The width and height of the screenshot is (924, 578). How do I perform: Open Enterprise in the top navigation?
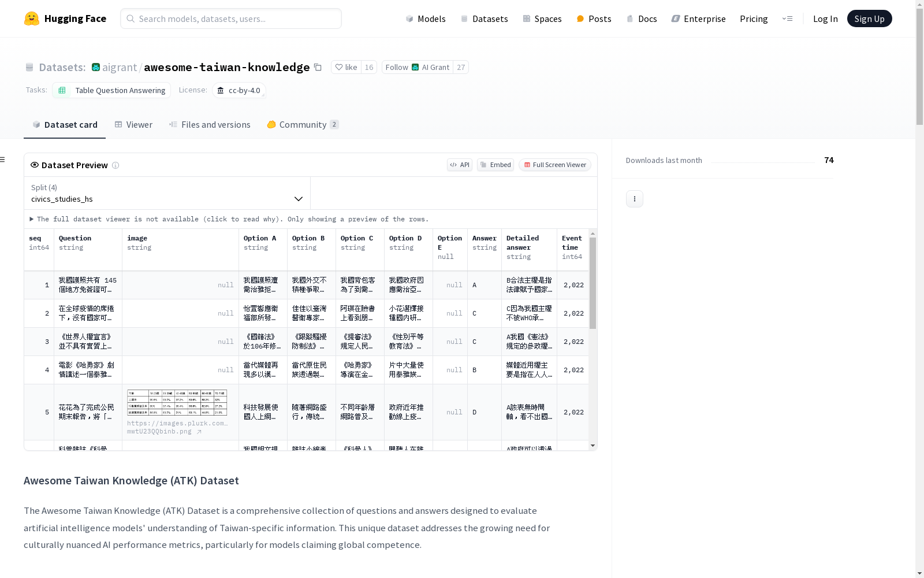(699, 18)
